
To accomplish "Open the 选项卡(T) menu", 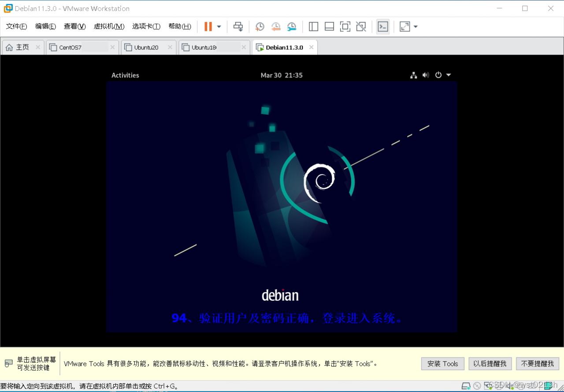I will [x=146, y=26].
